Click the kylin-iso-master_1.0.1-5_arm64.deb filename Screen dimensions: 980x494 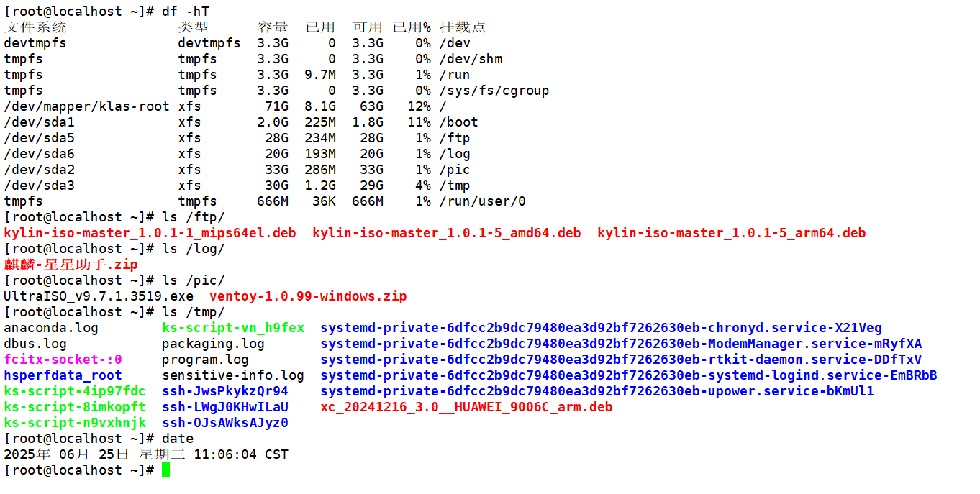tap(731, 233)
